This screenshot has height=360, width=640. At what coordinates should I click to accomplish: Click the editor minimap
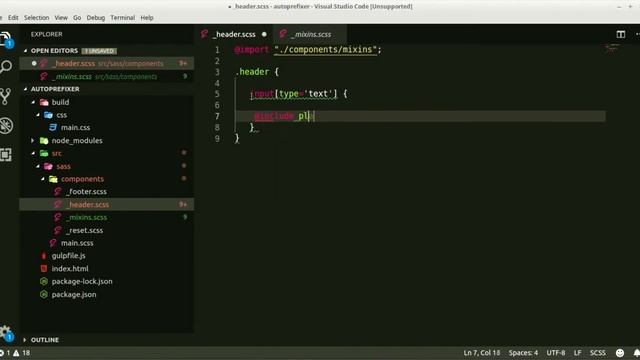(611, 49)
